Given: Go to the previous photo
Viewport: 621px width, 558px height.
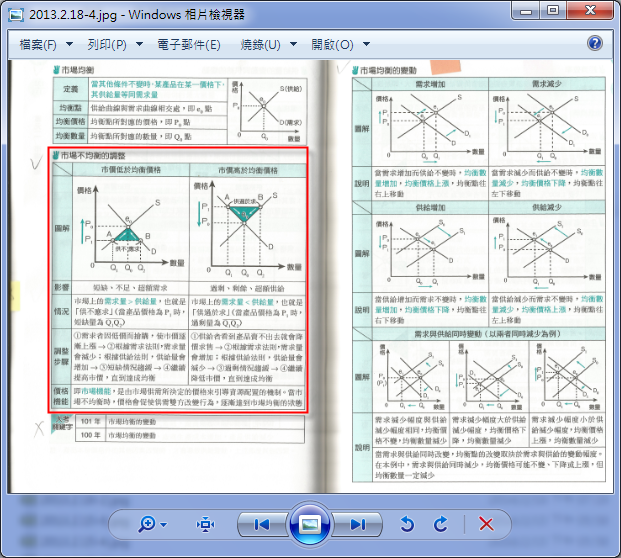Looking at the screenshot, I should [262, 525].
